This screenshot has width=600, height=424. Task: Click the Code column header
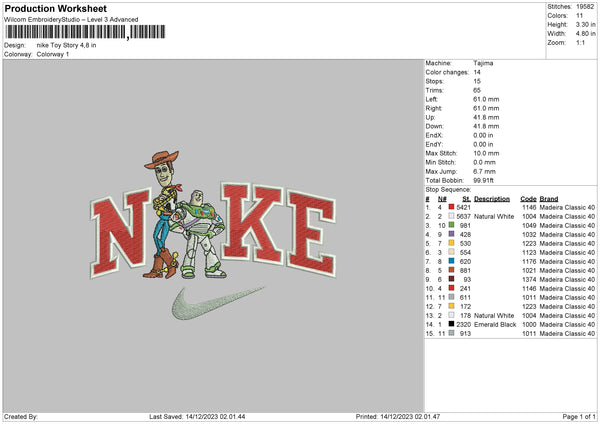click(x=528, y=199)
